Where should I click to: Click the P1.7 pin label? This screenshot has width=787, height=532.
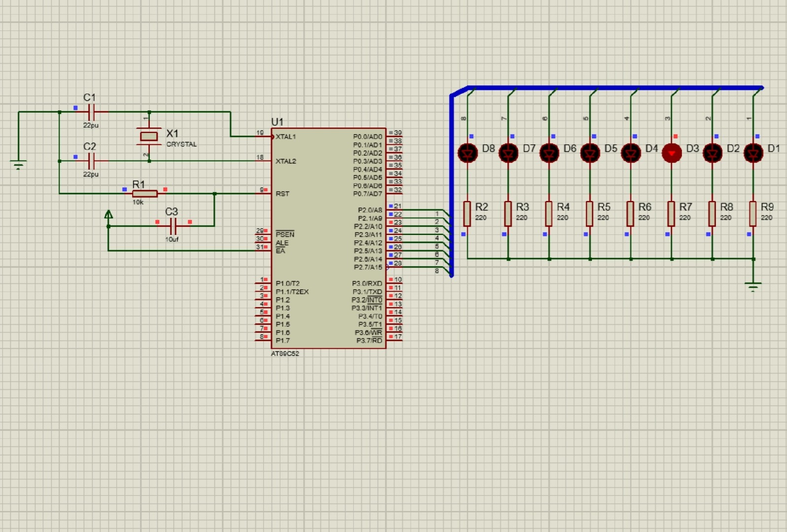pyautogui.click(x=282, y=340)
